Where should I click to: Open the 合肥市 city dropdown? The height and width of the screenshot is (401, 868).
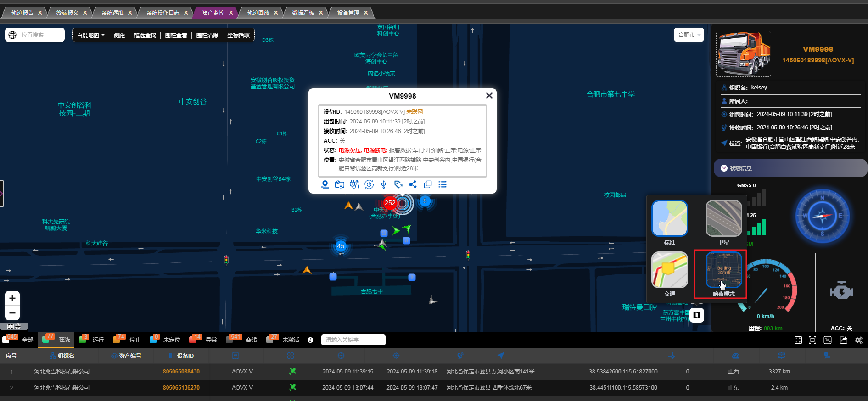pyautogui.click(x=689, y=35)
